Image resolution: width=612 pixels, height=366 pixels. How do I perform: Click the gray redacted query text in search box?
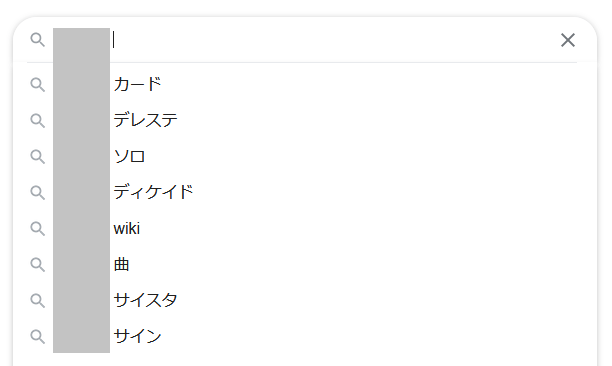click(81, 40)
